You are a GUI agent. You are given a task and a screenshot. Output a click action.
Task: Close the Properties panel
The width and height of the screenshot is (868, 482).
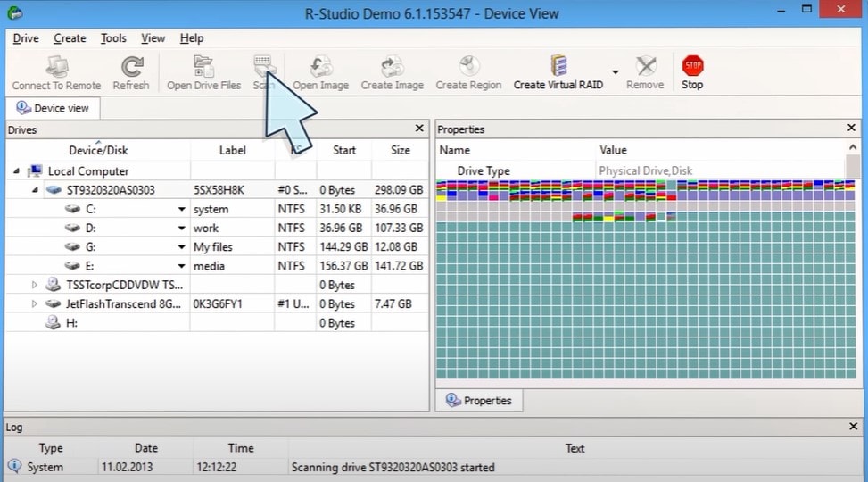pos(851,128)
